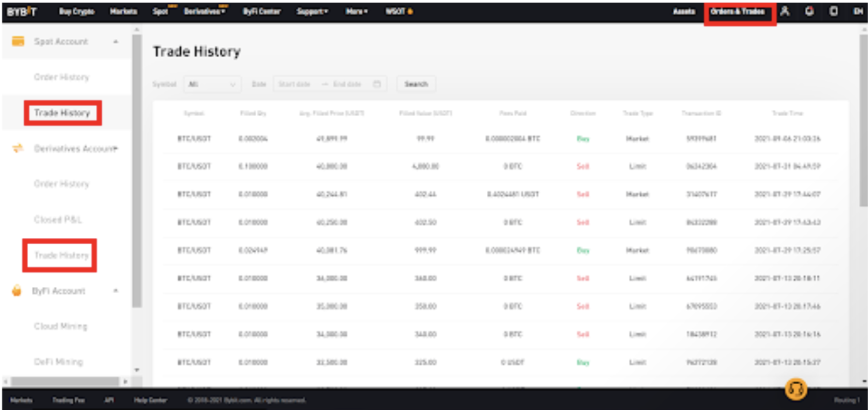Open the notifications bell icon
The image size is (868, 410).
[809, 11]
